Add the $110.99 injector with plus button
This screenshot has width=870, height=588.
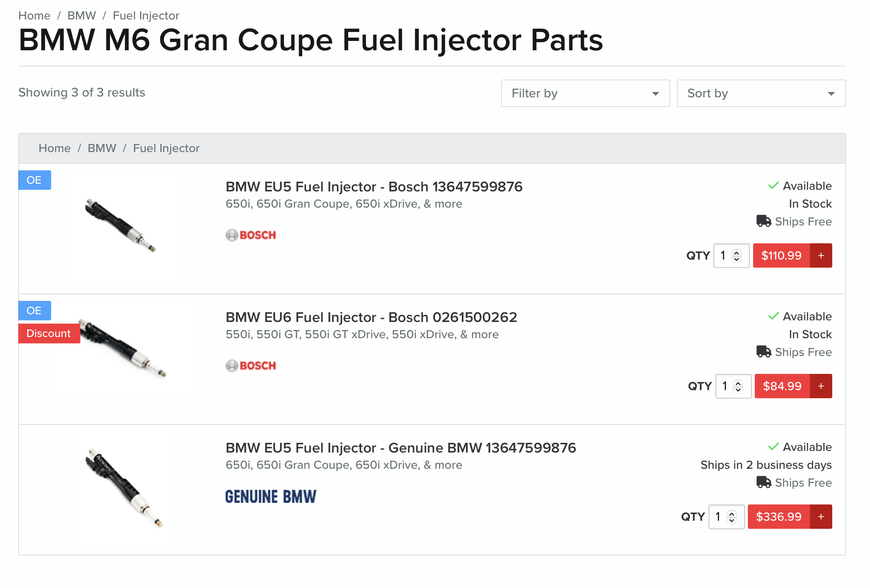(x=821, y=255)
